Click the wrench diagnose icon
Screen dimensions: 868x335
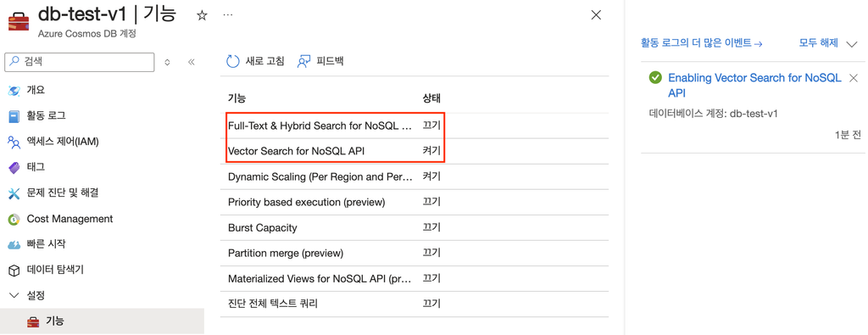click(x=14, y=193)
